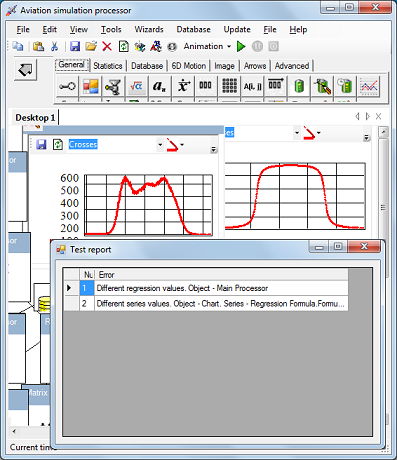Save chart using floppy icon beside Crosses
Image resolution: width=397 pixels, height=460 pixels.
click(41, 145)
